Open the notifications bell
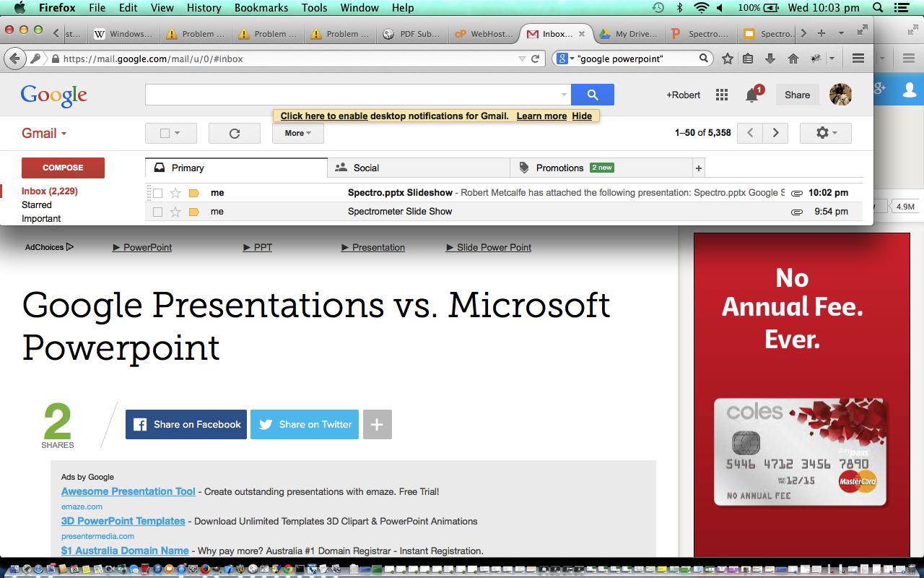Screen dimensions: 924x578 click(752, 95)
